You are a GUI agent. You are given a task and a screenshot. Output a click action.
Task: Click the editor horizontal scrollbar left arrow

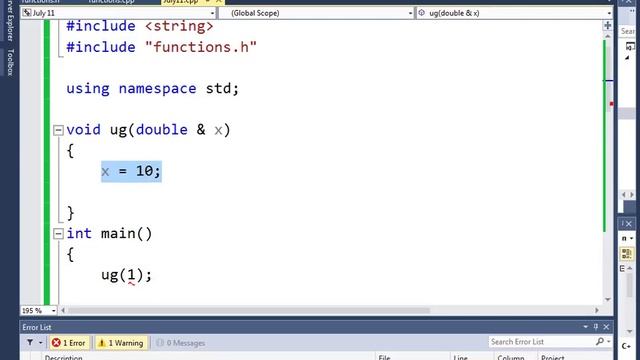point(63,311)
